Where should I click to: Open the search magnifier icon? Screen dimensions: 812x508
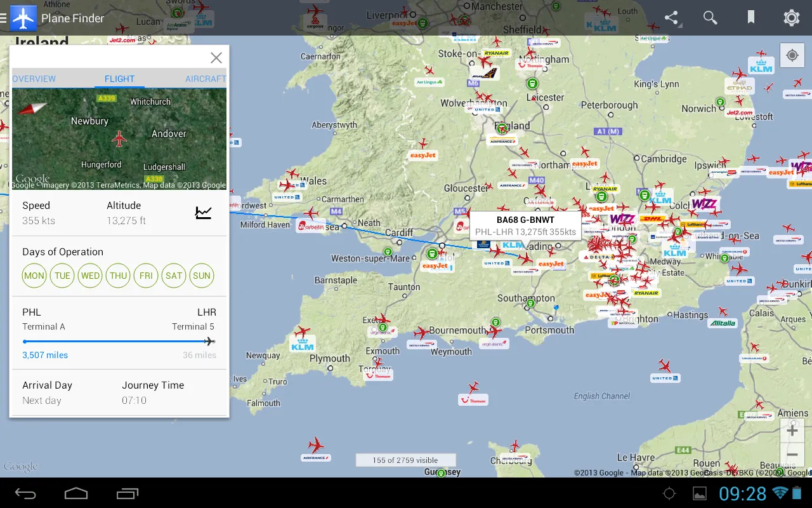pyautogui.click(x=710, y=18)
